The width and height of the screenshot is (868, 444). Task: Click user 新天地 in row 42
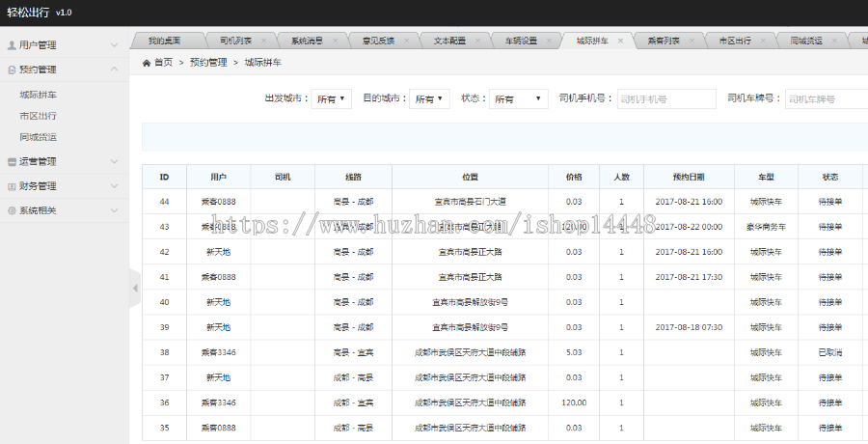pyautogui.click(x=219, y=252)
